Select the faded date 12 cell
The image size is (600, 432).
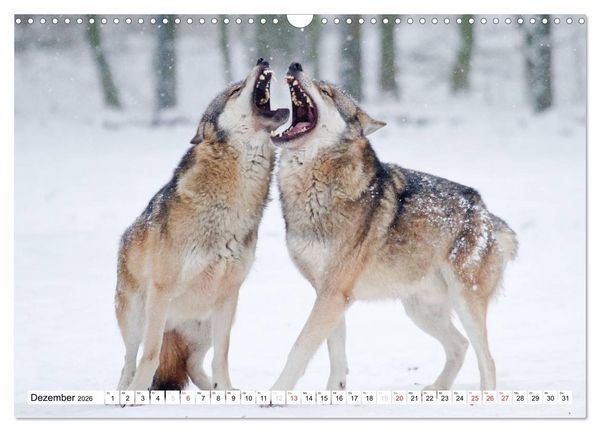pyautogui.click(x=279, y=398)
